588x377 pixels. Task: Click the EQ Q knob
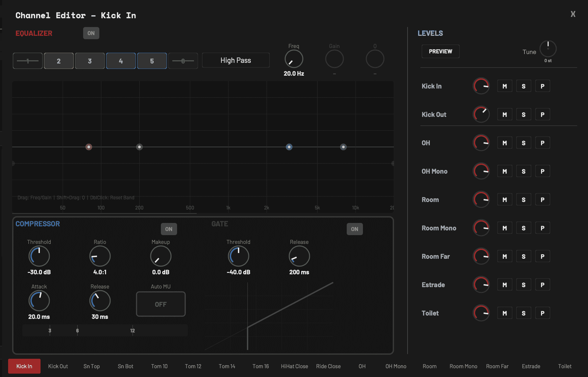(375, 59)
